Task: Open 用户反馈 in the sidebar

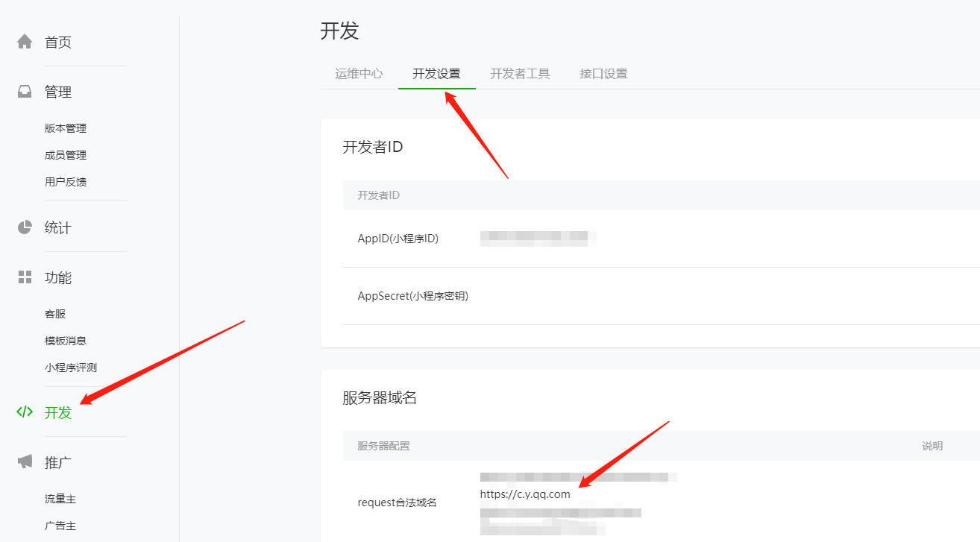Action: click(x=66, y=182)
